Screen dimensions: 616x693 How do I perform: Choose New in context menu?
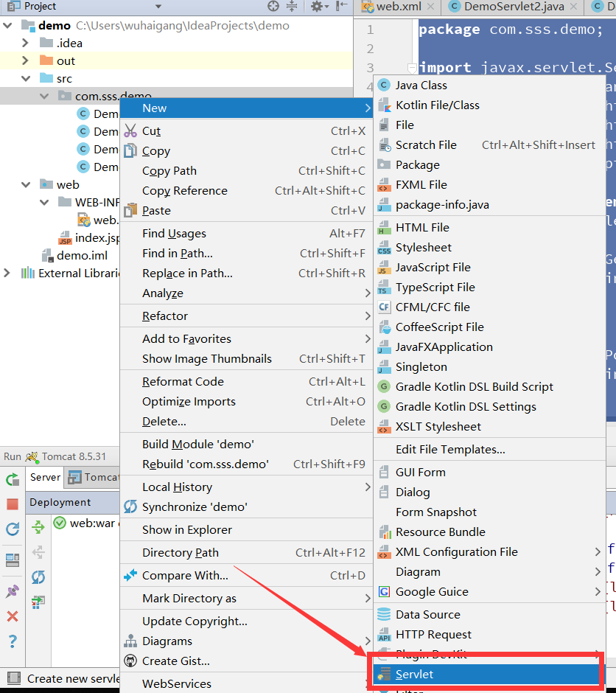(x=247, y=108)
